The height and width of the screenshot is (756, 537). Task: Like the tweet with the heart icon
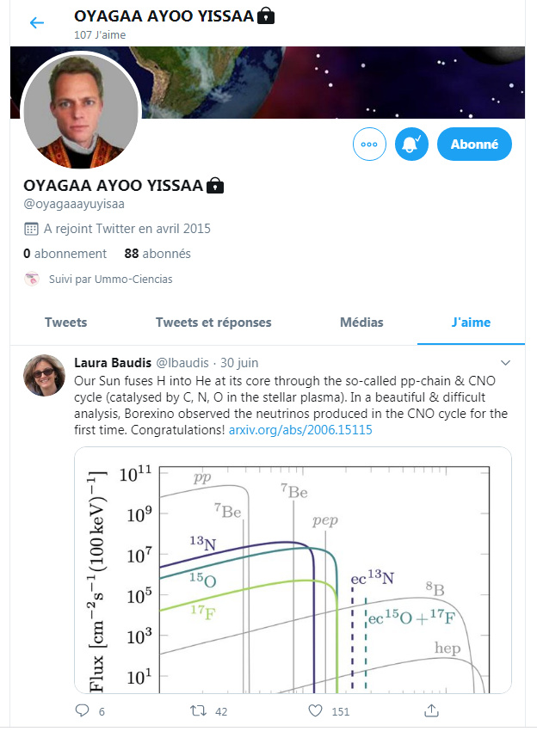(315, 710)
